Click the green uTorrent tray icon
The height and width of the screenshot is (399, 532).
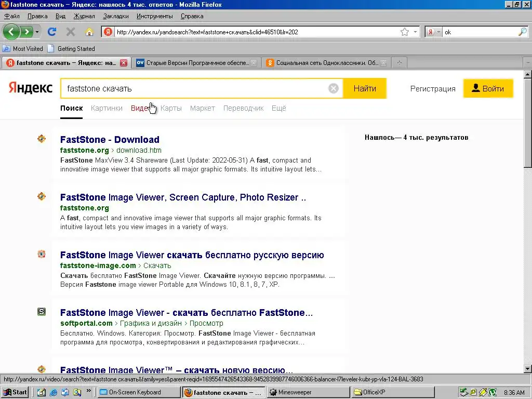(x=493, y=393)
